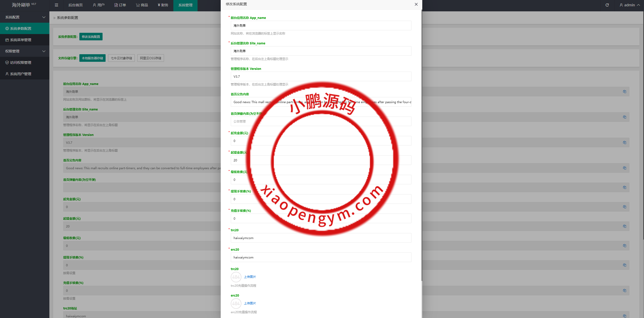
Task: Click 上传图片 for trc20
Action: (250, 277)
